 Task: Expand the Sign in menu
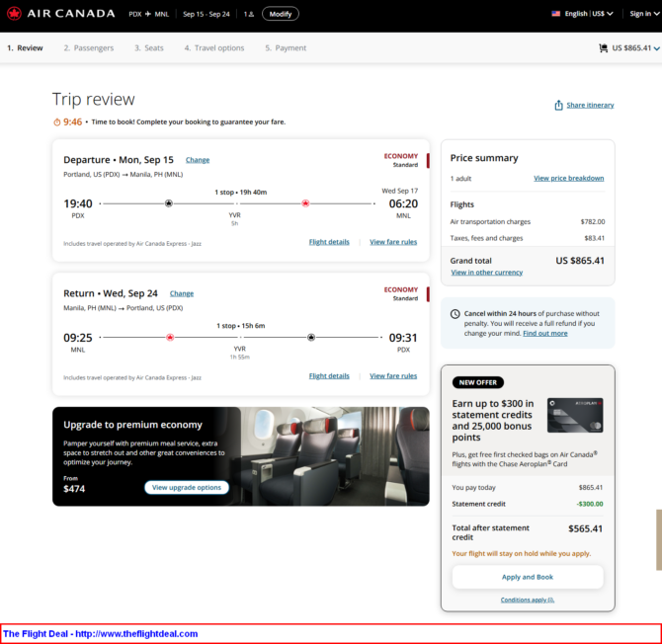[x=644, y=14]
